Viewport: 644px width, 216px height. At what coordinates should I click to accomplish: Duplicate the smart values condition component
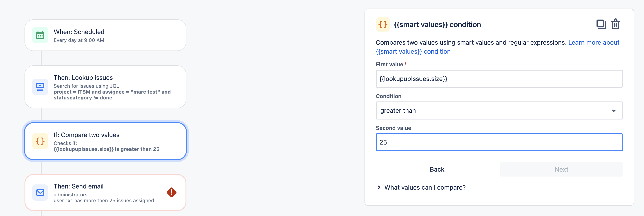coord(602,24)
